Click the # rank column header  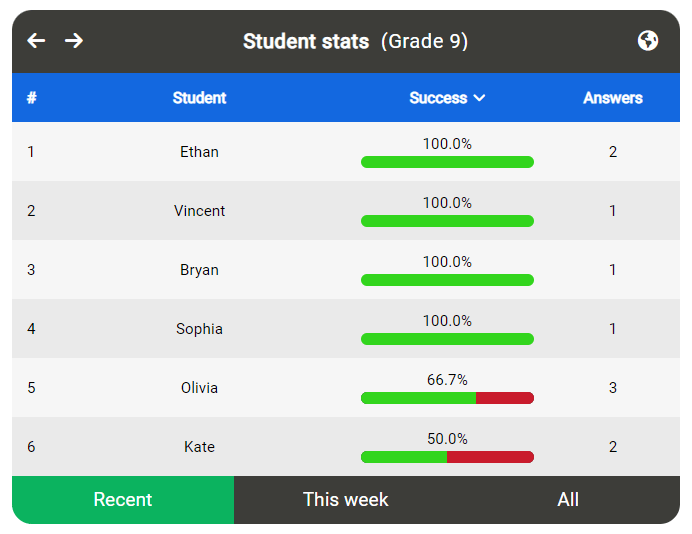click(32, 98)
